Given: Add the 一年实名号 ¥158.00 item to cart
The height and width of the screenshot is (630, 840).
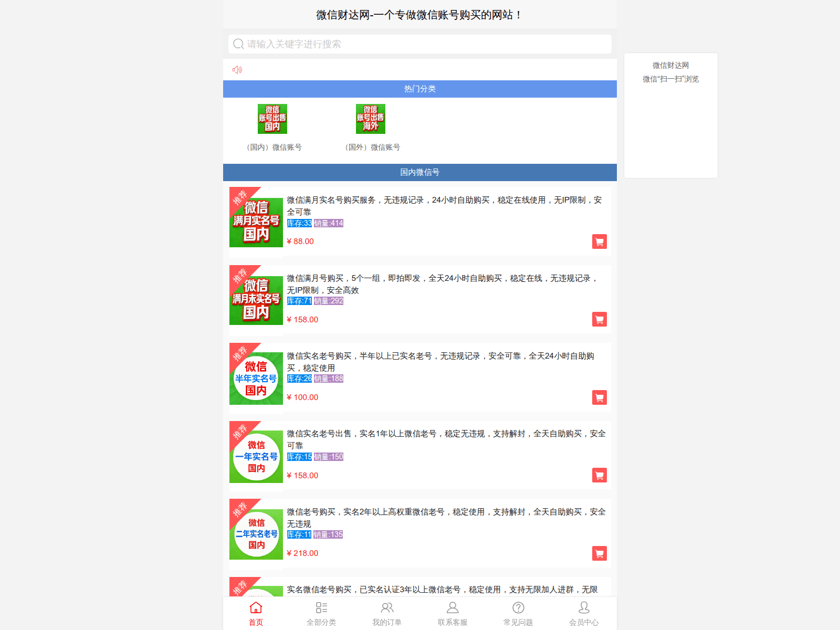Looking at the screenshot, I should coord(600,475).
